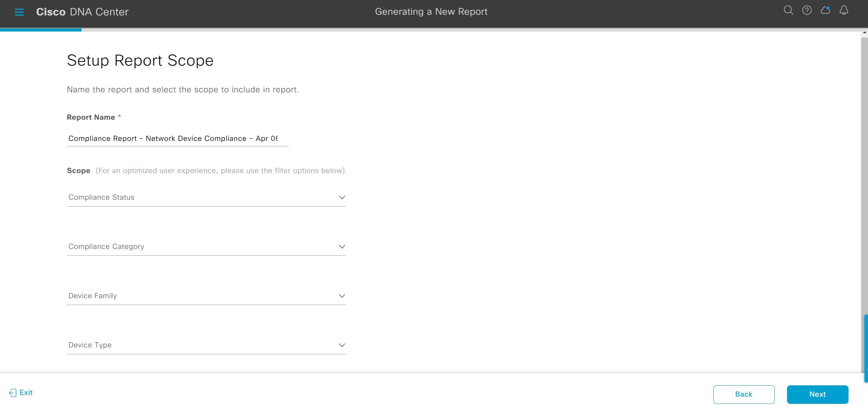Open the notifications bell icon
Image resolution: width=868 pixels, height=410 pixels.
pyautogui.click(x=844, y=11)
